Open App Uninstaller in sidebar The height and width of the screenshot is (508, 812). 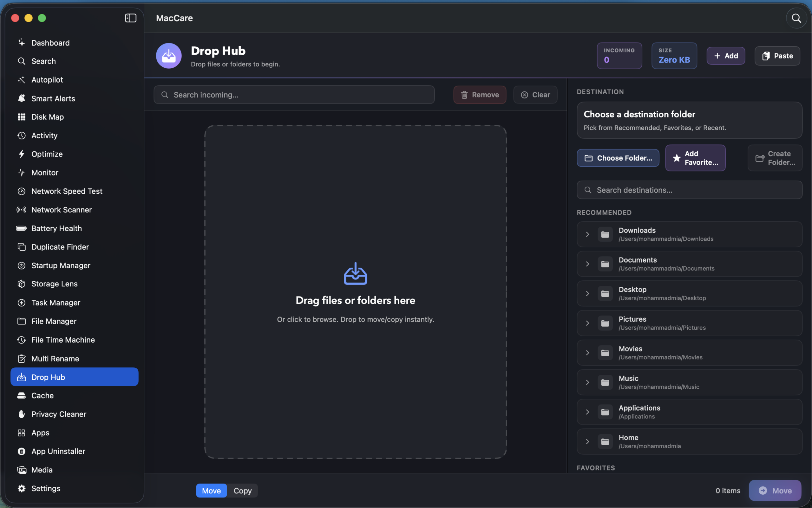pyautogui.click(x=75, y=451)
